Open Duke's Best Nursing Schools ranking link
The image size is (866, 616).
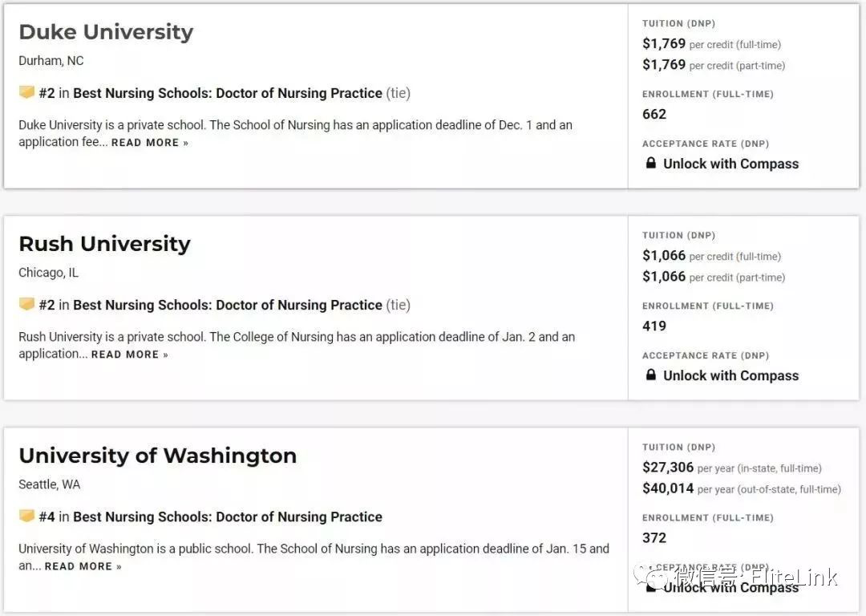pos(228,93)
